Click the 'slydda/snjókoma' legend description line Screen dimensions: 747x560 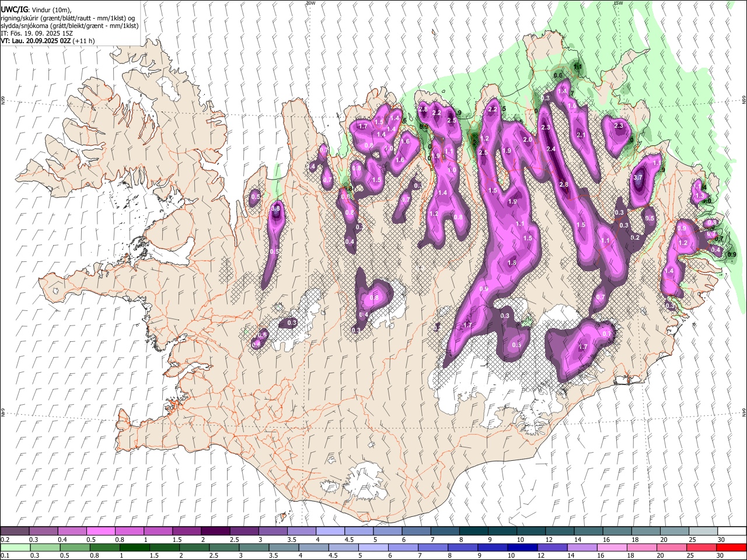tap(69, 26)
